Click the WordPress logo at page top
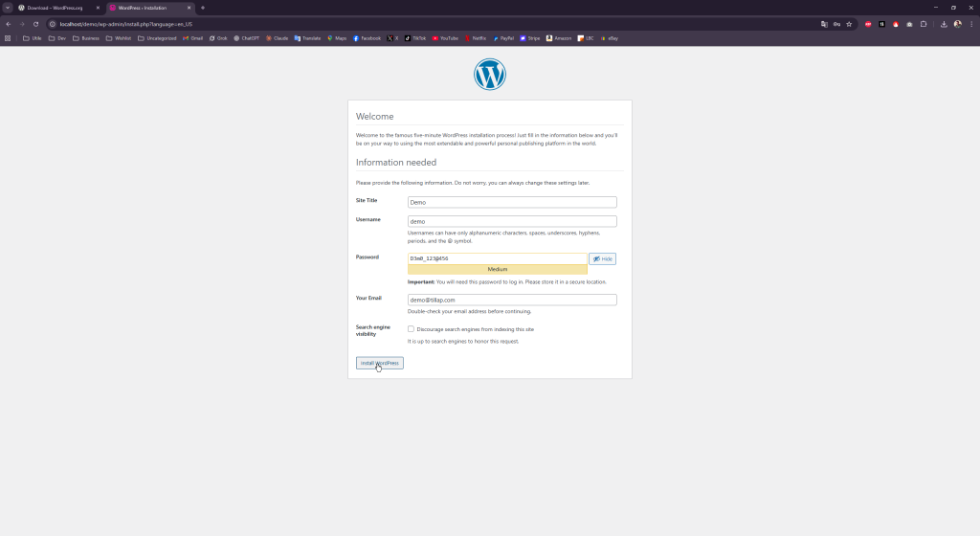The width and height of the screenshot is (980, 536). tap(490, 75)
